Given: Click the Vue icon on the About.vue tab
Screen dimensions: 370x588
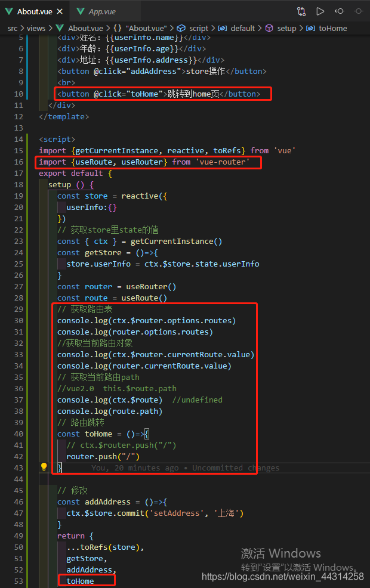Looking at the screenshot, I should click(x=9, y=11).
